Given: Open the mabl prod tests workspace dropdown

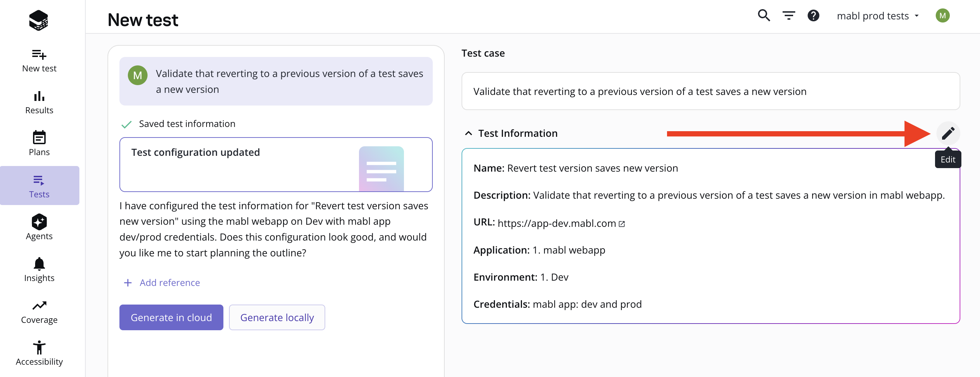Looking at the screenshot, I should tap(878, 15).
